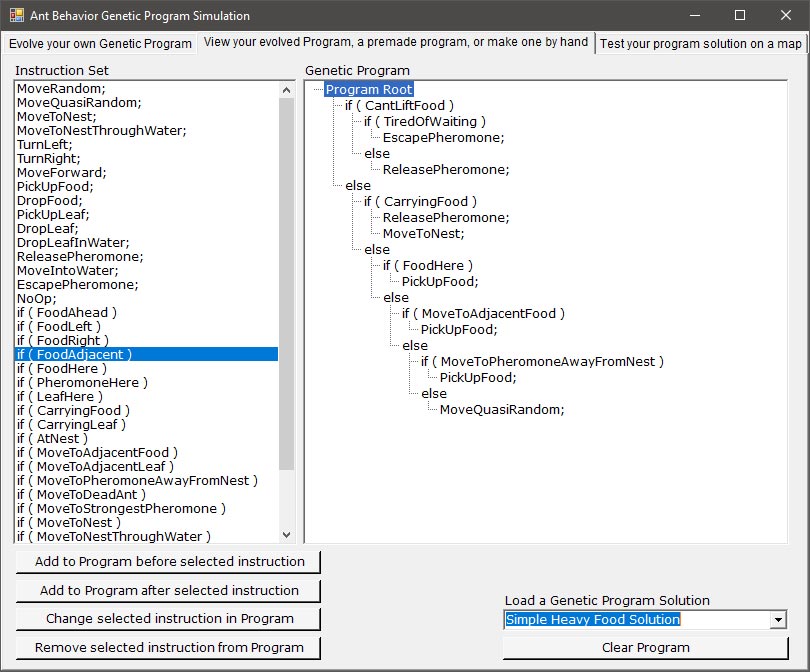Switch to Evolve your own Genetic Program tab

pos(100,43)
